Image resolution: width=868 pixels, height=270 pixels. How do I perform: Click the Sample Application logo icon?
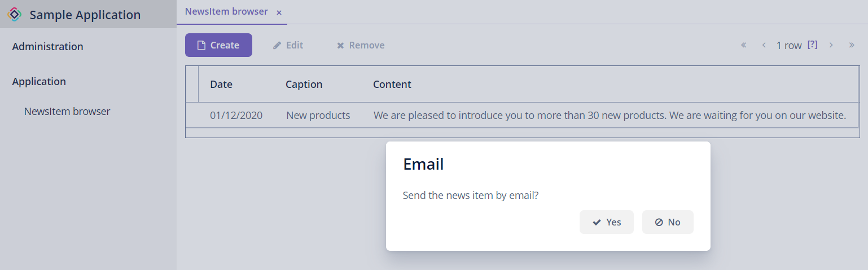[15, 15]
